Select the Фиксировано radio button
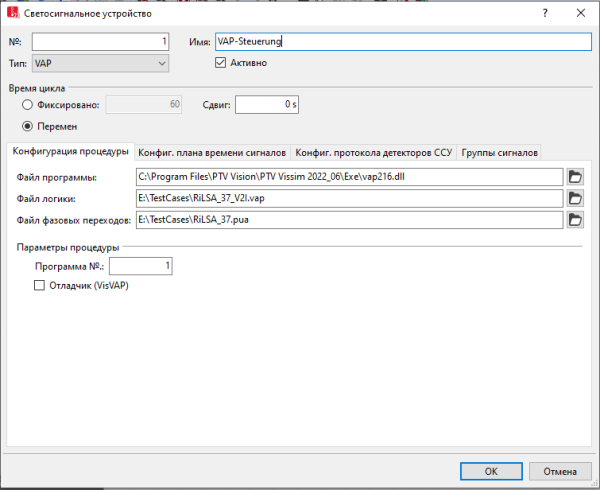This screenshot has width=600, height=490. point(27,103)
